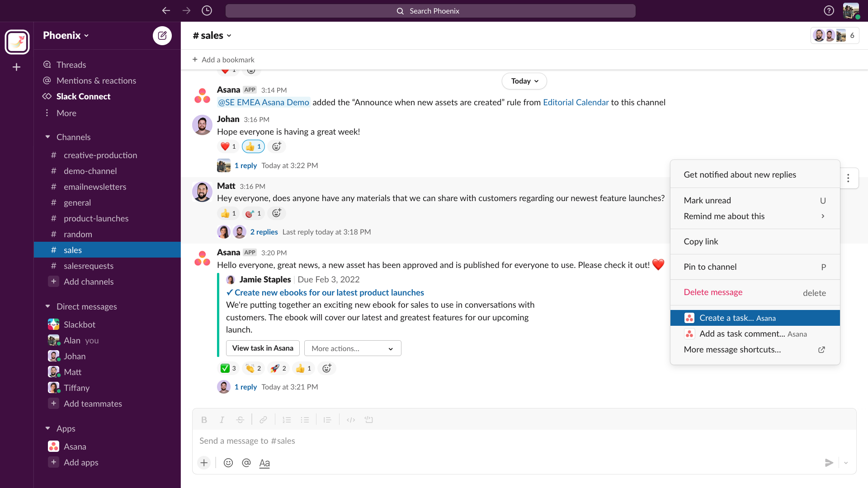
Task: Select Create a task Asana menu item
Action: [755, 318]
